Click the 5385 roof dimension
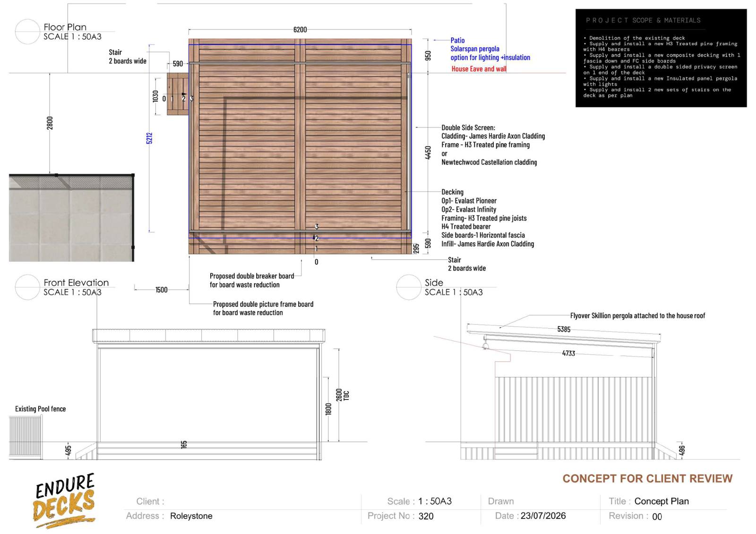This screenshot has width=756, height=534. tap(564, 330)
